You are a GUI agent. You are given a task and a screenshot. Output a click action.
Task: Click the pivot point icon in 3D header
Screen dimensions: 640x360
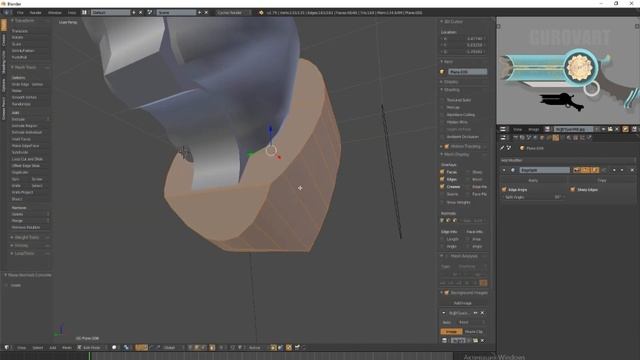127,348
